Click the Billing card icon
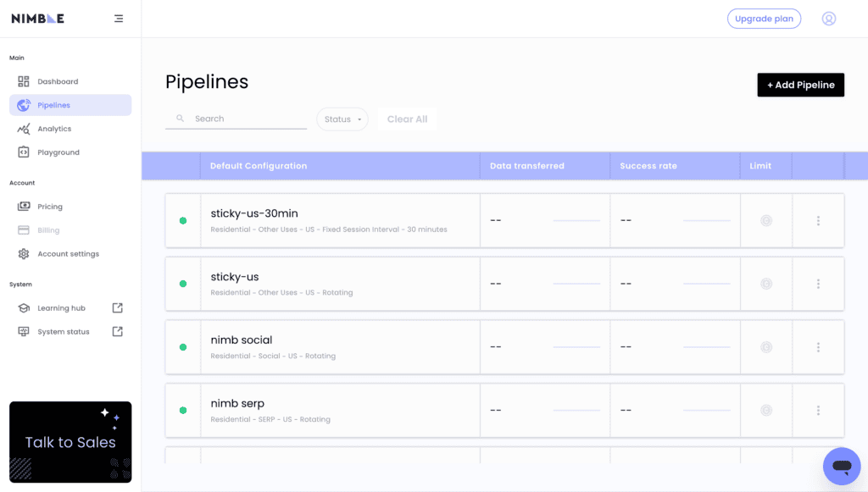868x492 pixels. (23, 230)
